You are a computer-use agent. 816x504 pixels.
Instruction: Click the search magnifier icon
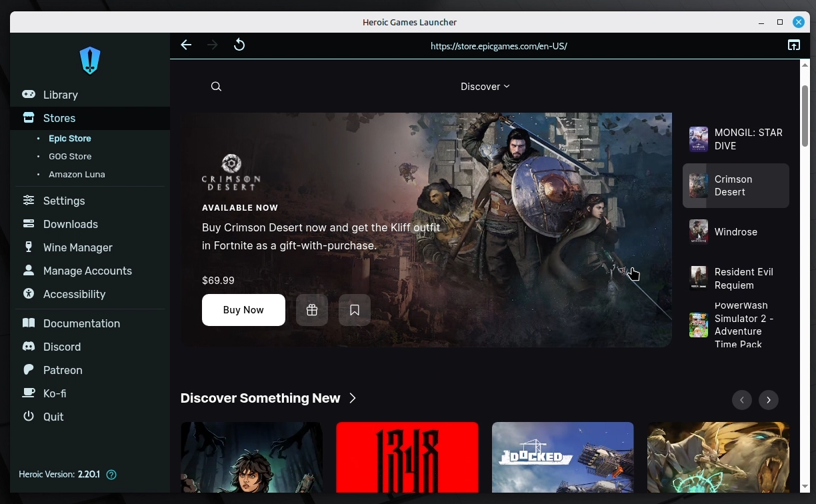click(216, 87)
